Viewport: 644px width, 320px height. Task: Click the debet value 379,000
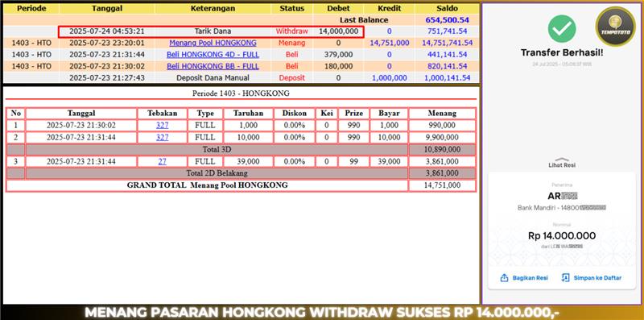click(x=338, y=54)
